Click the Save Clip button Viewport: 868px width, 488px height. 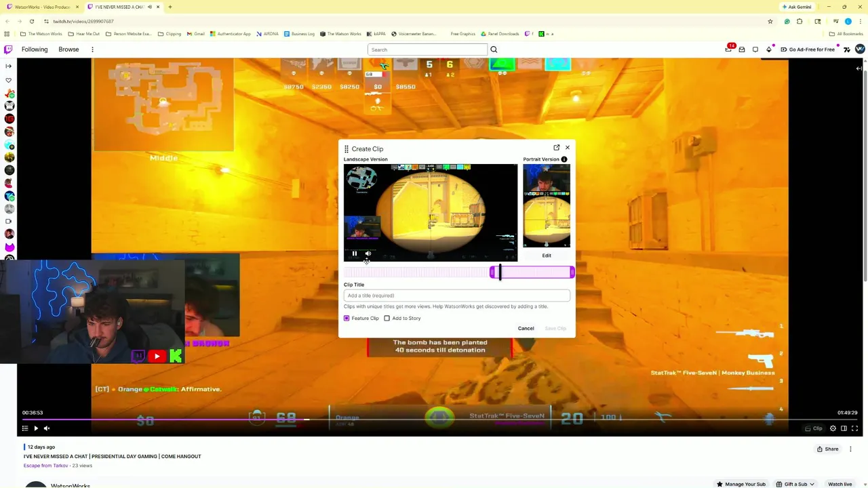click(555, 328)
